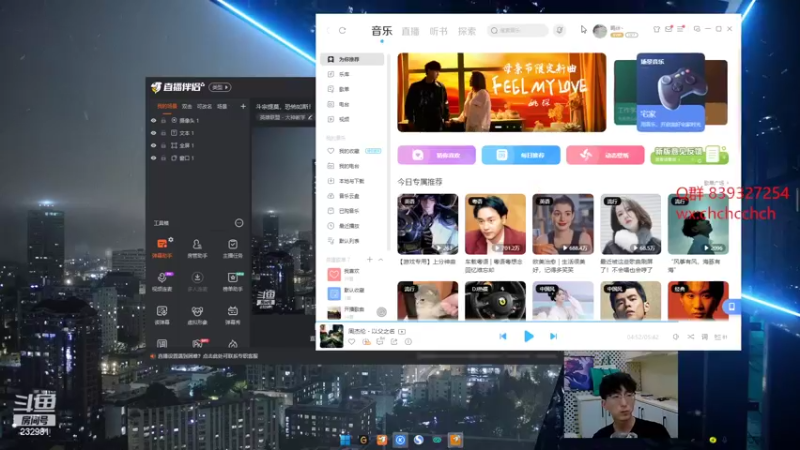Screen dimensions: 800x450
Task: Open the main menu icon in music title bar
Action: pyautogui.click(x=680, y=29)
